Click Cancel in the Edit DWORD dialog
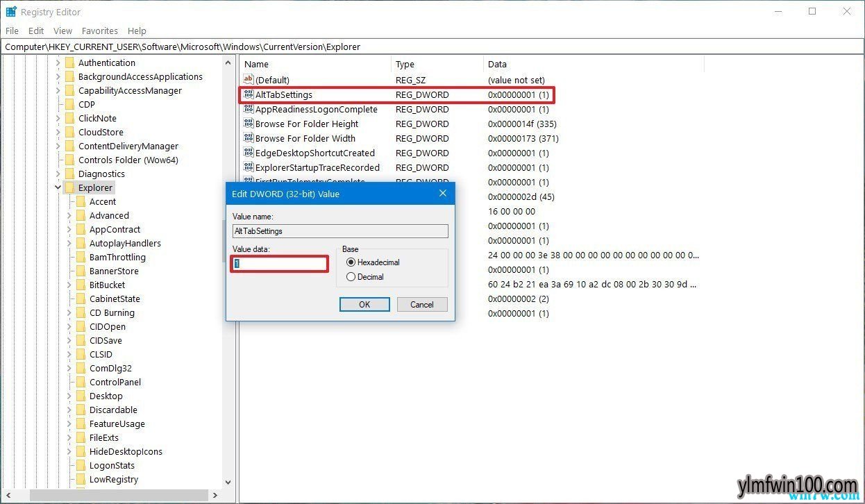 (422, 304)
